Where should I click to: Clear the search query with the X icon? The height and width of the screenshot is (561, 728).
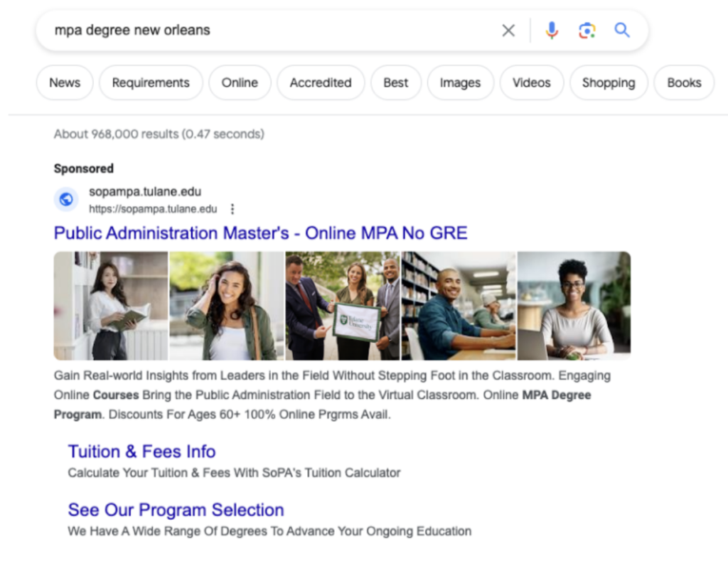click(x=508, y=31)
